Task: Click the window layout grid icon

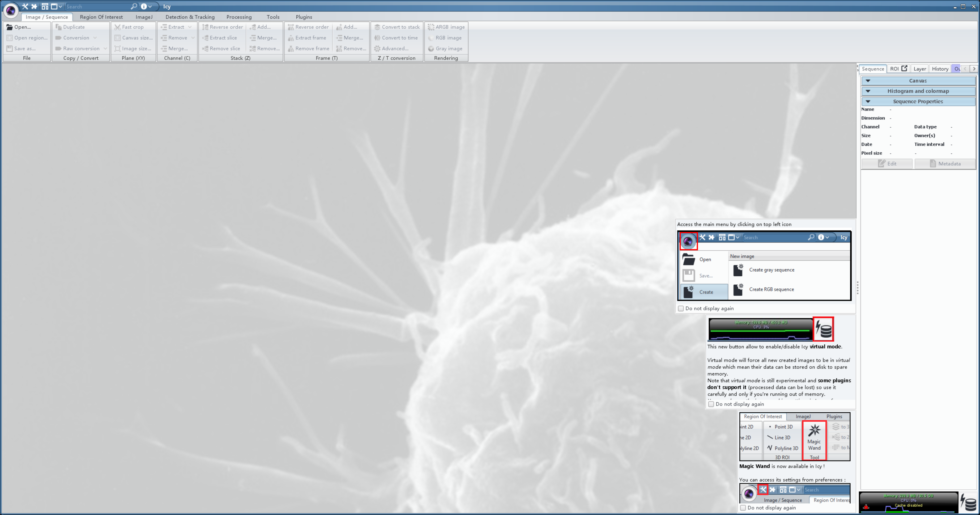Action: click(45, 6)
